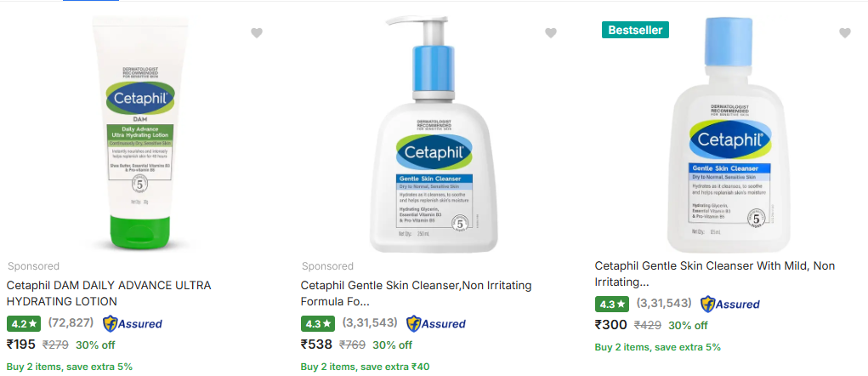The height and width of the screenshot is (376, 868).
Task: Click 4.3 rating badge on ₹300 cleanser
Action: [x=611, y=304]
